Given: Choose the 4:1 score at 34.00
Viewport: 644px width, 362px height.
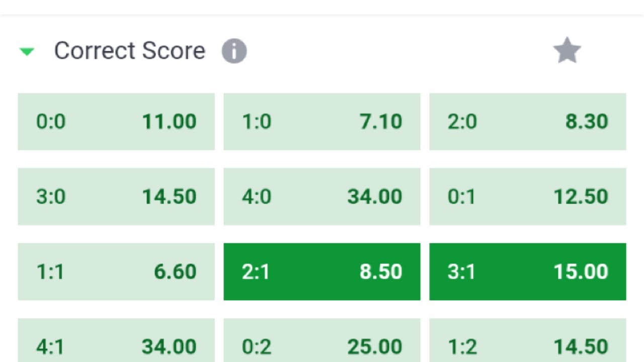Looking at the screenshot, I should pyautogui.click(x=116, y=344).
